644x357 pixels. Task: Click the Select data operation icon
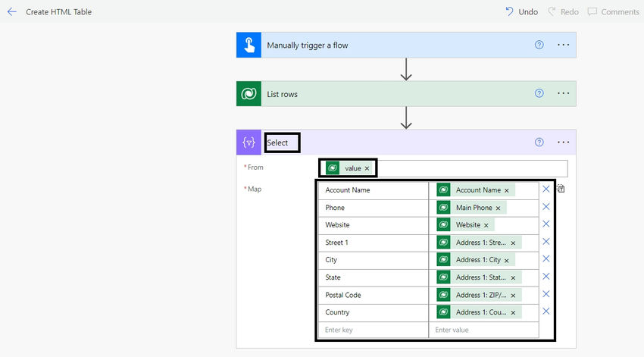tap(249, 142)
